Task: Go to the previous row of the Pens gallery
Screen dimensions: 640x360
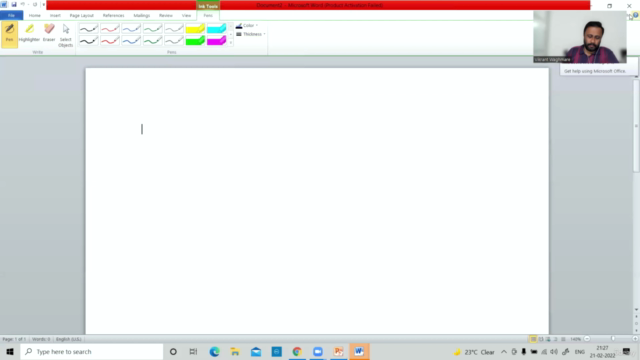Action: tap(231, 27)
